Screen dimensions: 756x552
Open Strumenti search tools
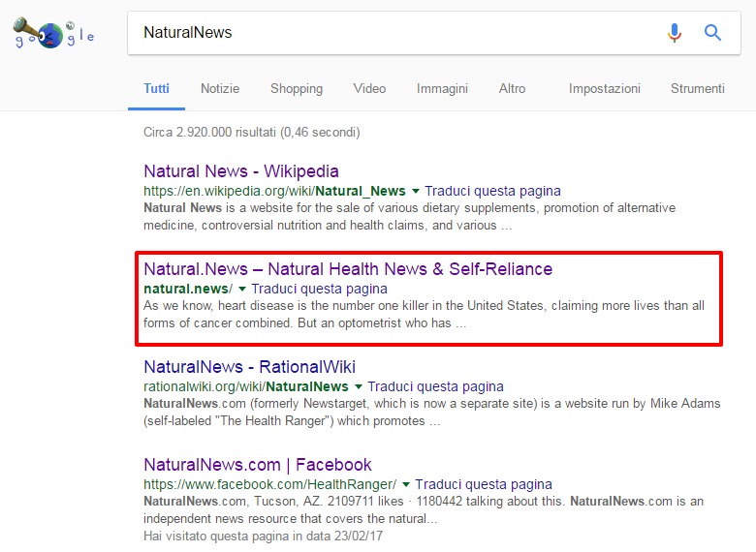(697, 89)
